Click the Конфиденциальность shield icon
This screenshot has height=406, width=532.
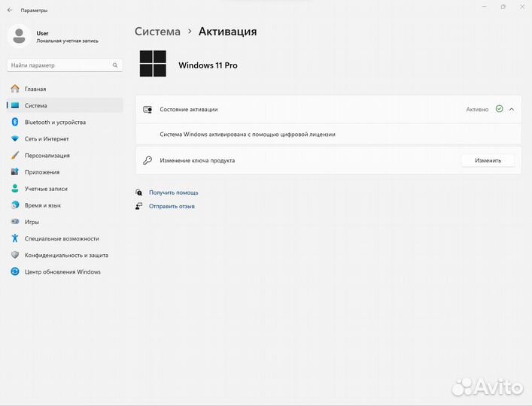[x=15, y=255]
